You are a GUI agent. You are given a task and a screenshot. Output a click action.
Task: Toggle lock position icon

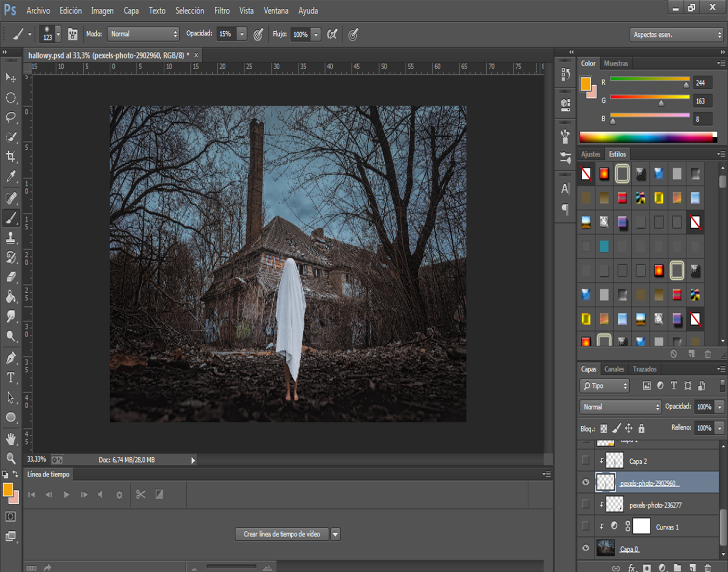click(x=629, y=428)
